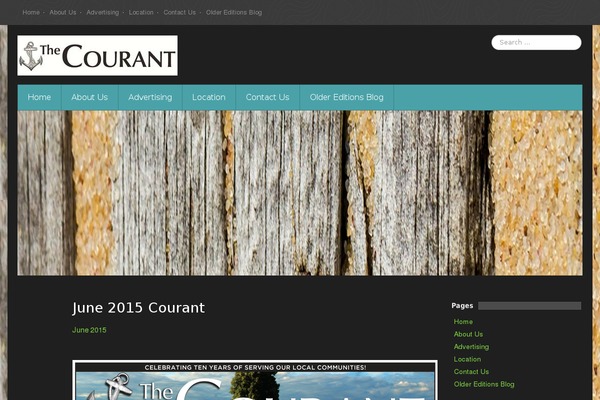Click the Pages sidebar heading
The width and height of the screenshot is (600, 400).
click(462, 305)
